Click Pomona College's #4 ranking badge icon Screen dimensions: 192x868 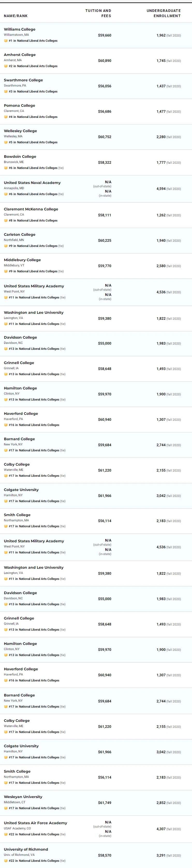point(6,117)
